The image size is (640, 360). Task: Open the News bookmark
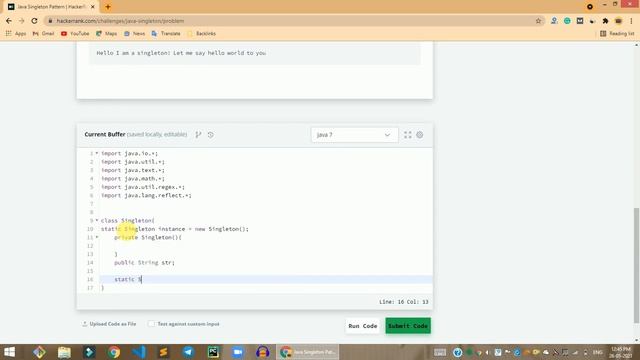pyautogui.click(x=134, y=33)
